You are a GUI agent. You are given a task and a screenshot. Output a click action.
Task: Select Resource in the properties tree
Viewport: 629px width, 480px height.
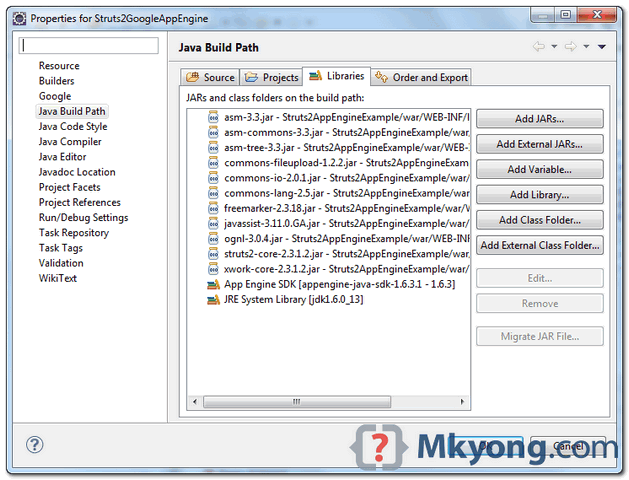59,66
